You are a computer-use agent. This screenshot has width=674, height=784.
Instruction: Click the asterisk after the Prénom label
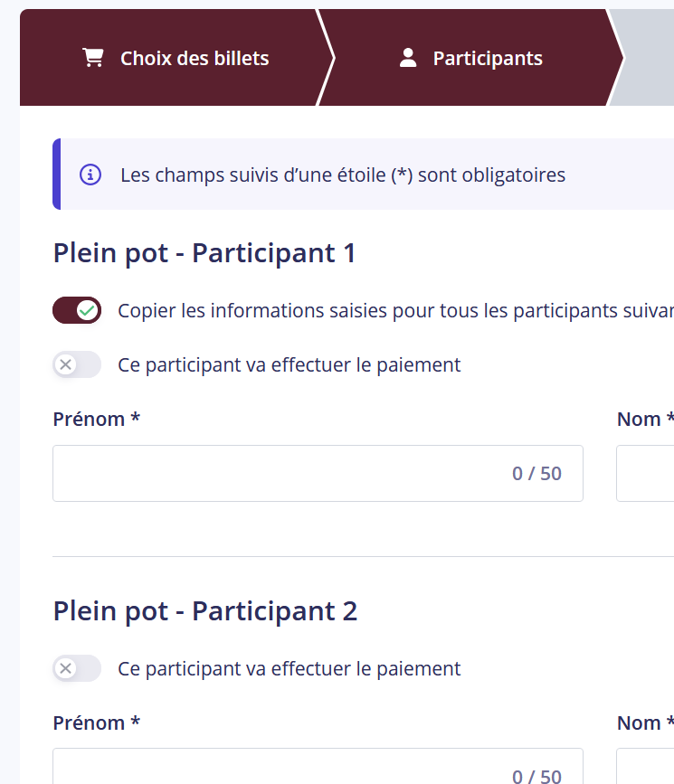[x=135, y=419]
